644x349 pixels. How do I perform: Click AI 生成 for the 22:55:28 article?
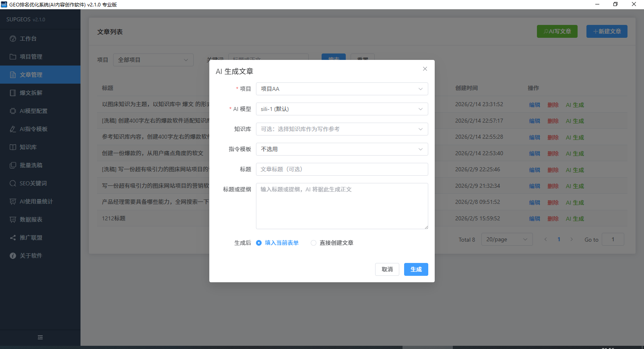point(575,138)
